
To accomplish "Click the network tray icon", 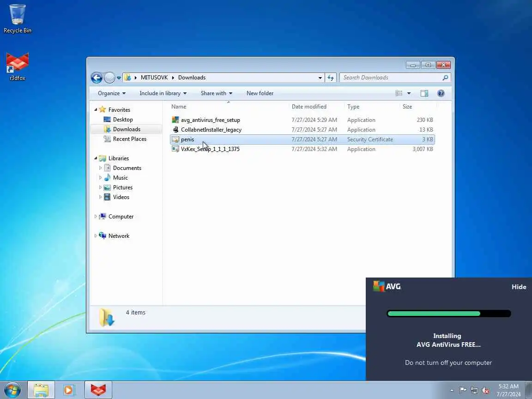I will (474, 391).
